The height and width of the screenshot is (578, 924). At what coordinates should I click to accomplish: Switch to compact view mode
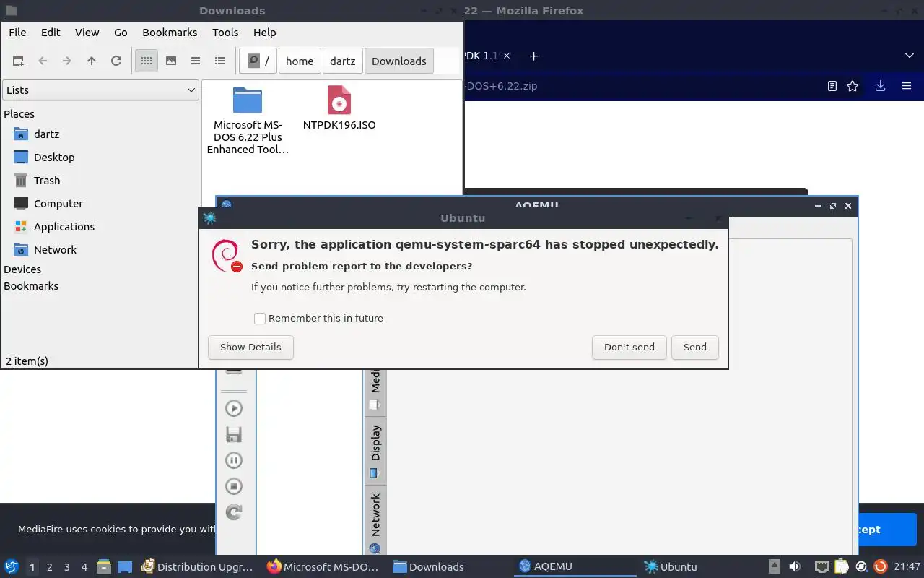click(x=196, y=61)
